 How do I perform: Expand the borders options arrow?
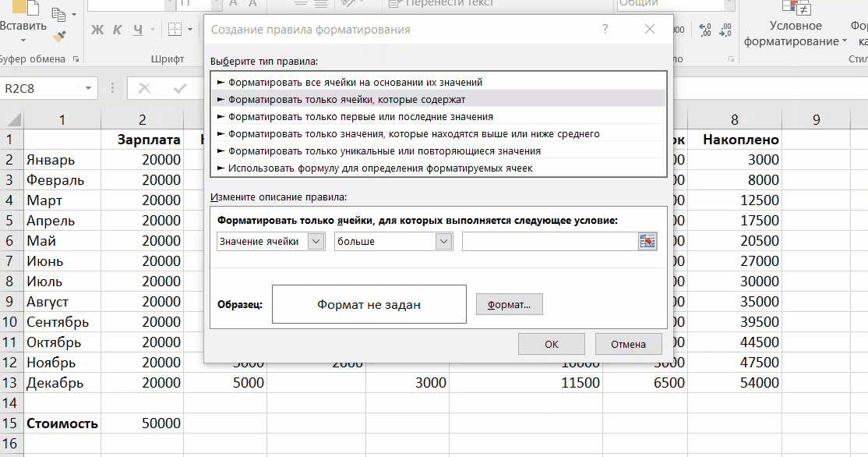pos(190,30)
